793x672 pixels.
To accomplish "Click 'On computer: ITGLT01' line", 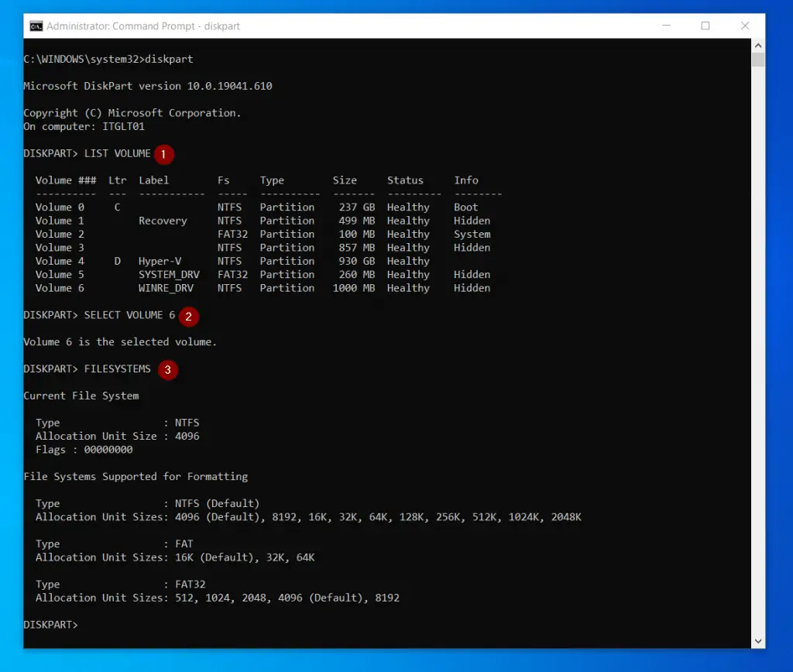I will point(84,126).
